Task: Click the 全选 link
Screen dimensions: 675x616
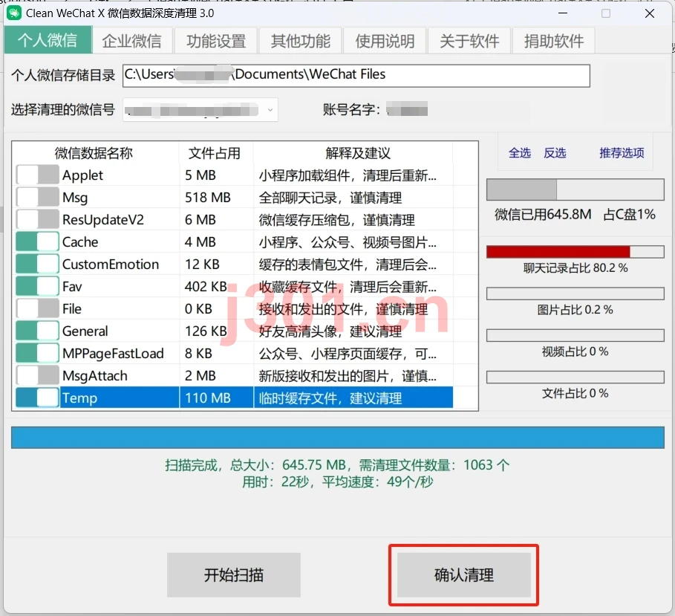Action: [x=520, y=153]
